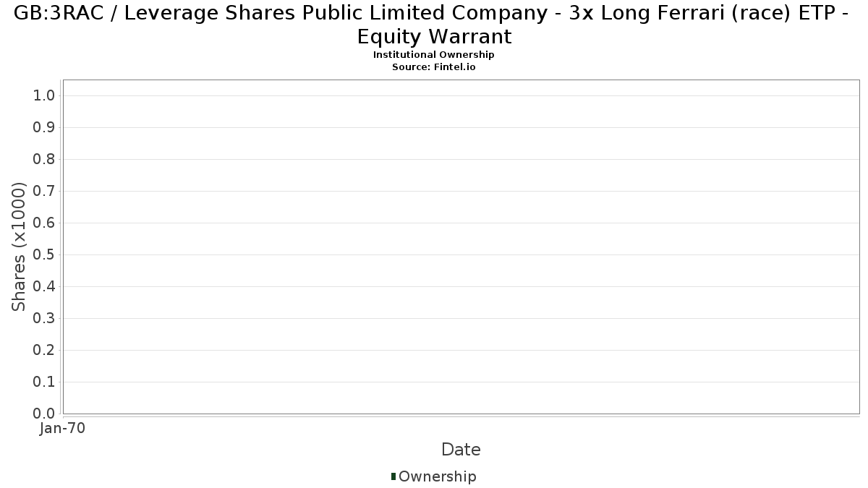Click the 0.5 y-axis tick label
868x488 pixels.
pos(44,255)
